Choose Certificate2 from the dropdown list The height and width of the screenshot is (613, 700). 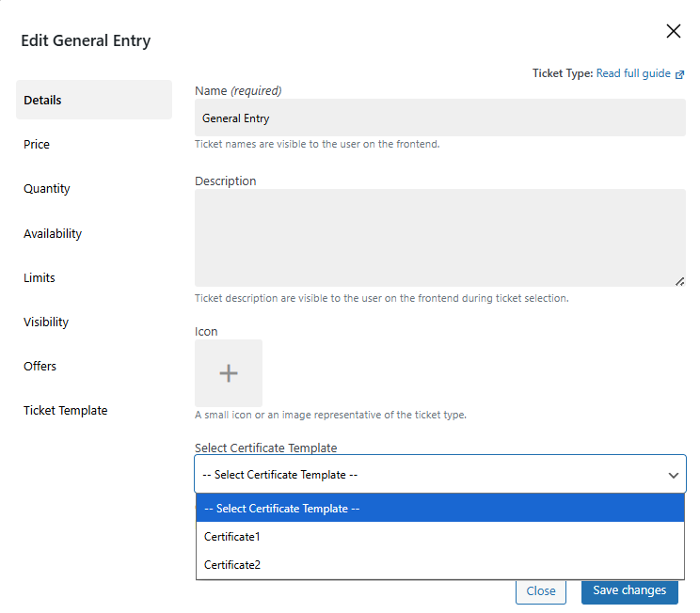[x=232, y=565]
